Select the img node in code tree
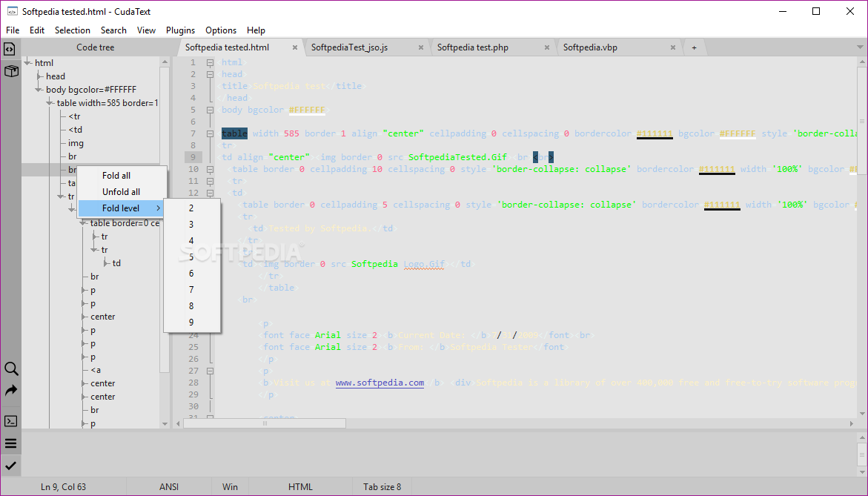Image resolution: width=868 pixels, height=496 pixels. (x=76, y=143)
